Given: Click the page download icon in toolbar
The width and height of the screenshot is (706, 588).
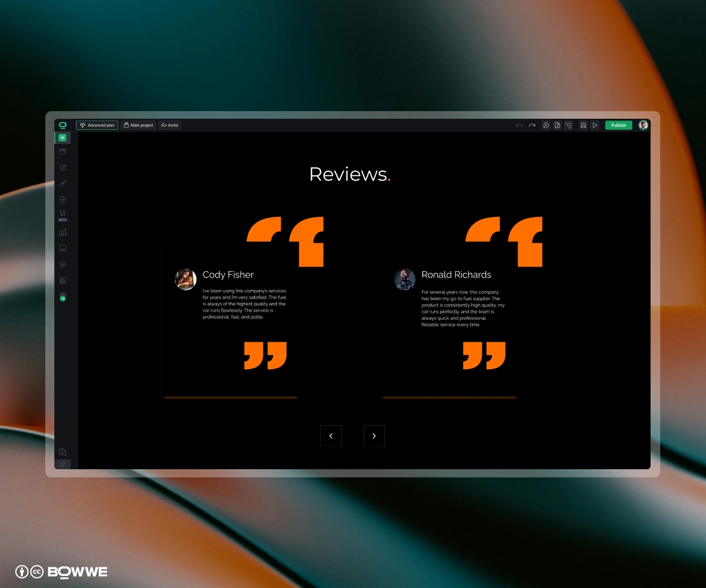Looking at the screenshot, I should tap(557, 125).
